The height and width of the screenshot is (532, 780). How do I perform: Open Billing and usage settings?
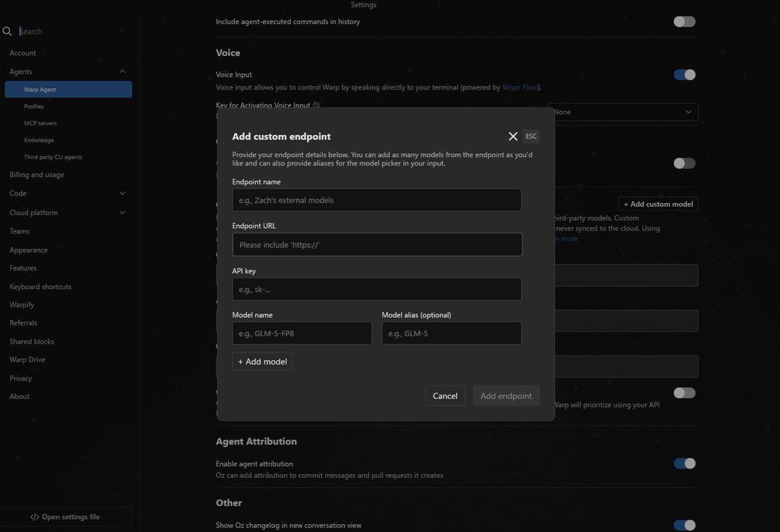[36, 175]
